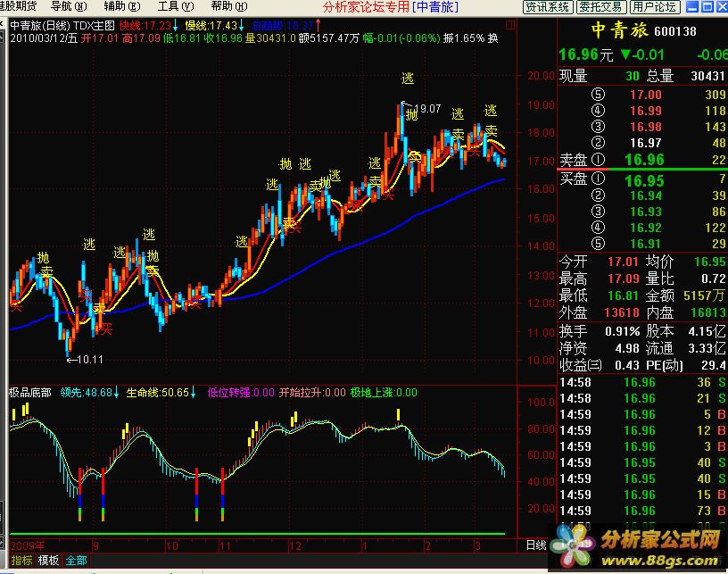The height and width of the screenshot is (574, 728).
Task: Open the 辅助(E) menu
Action: coord(122,6)
